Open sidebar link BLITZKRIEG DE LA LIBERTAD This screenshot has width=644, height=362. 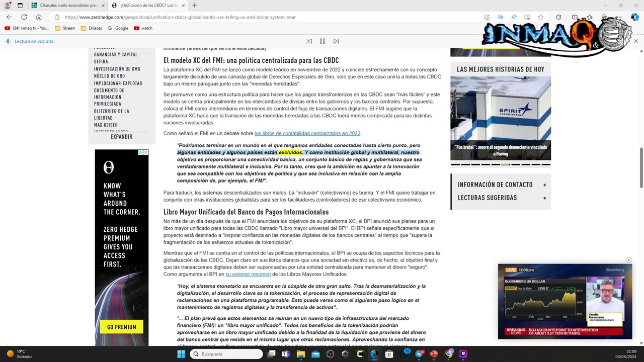(x=112, y=114)
